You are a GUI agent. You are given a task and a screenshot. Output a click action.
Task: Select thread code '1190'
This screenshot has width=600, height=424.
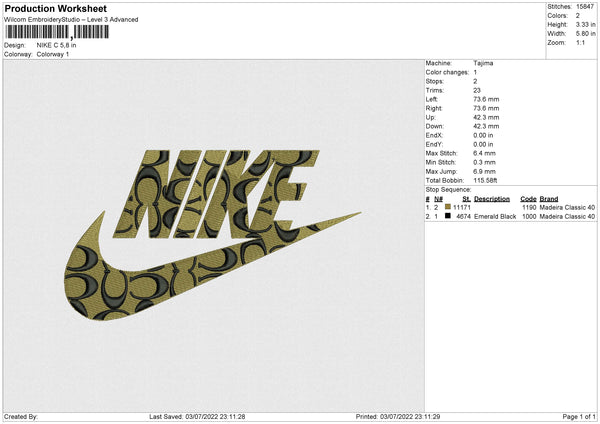(x=529, y=207)
